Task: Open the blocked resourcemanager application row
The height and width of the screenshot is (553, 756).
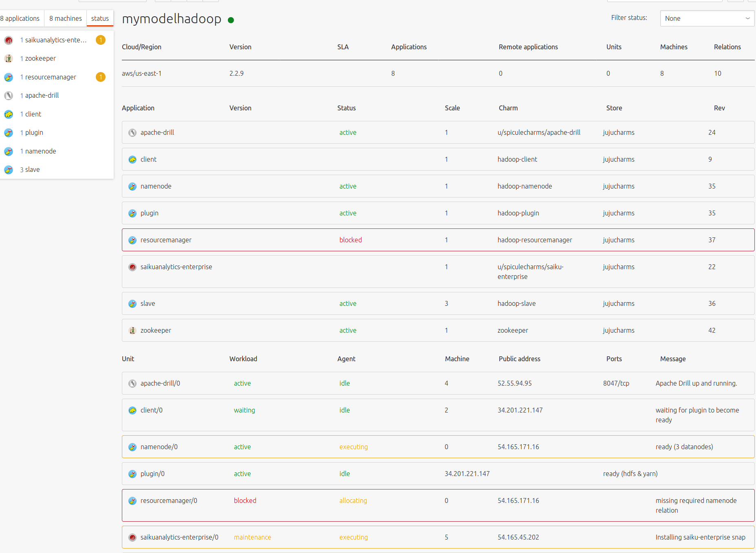Action: [x=438, y=240]
